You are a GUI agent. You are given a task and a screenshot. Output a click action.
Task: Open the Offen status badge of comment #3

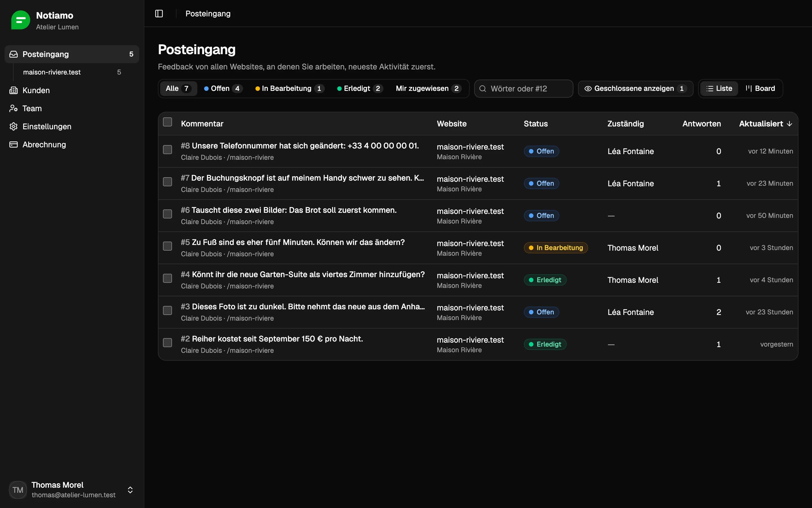[541, 312]
